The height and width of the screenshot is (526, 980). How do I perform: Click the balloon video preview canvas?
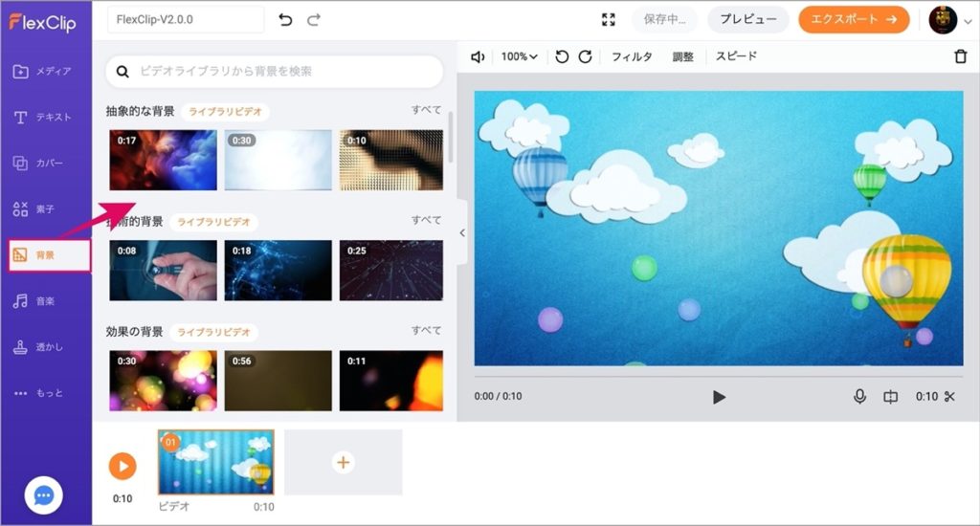click(719, 228)
